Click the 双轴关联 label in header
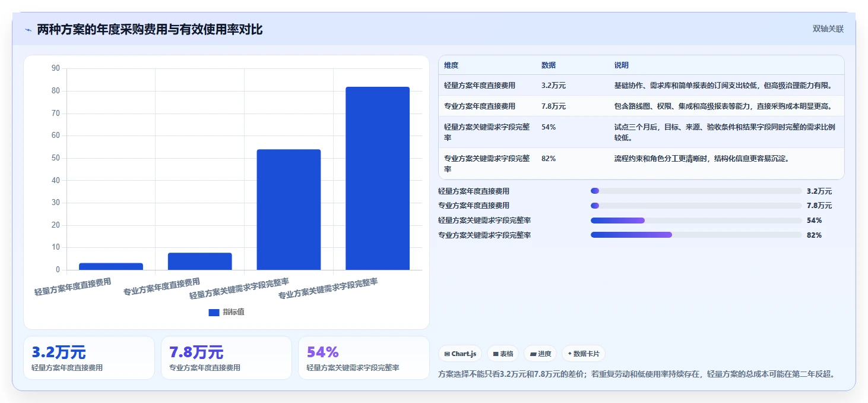The width and height of the screenshot is (868, 403). pyautogui.click(x=828, y=29)
